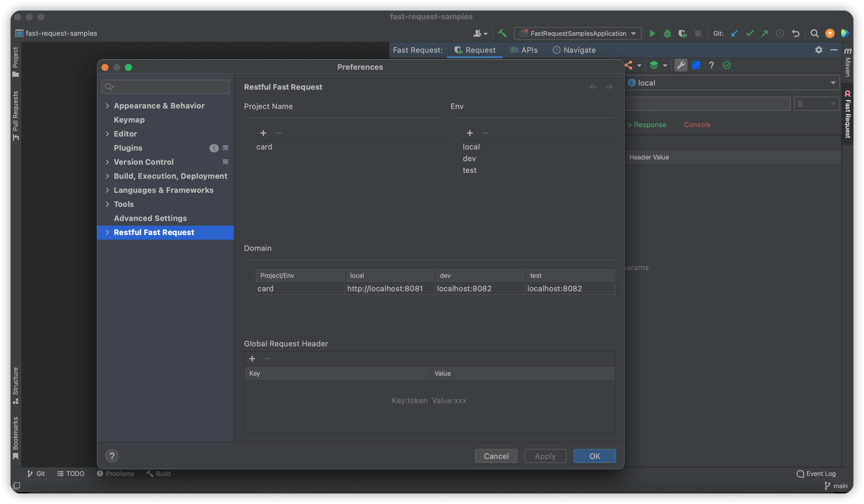Apply the preference changes
Viewport: 864px width, 504px height.
tap(545, 456)
